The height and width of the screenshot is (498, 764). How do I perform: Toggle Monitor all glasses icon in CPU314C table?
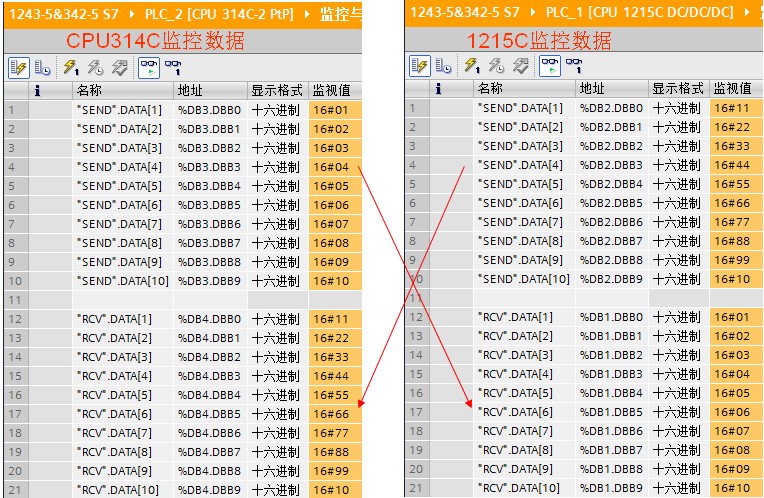click(x=149, y=68)
